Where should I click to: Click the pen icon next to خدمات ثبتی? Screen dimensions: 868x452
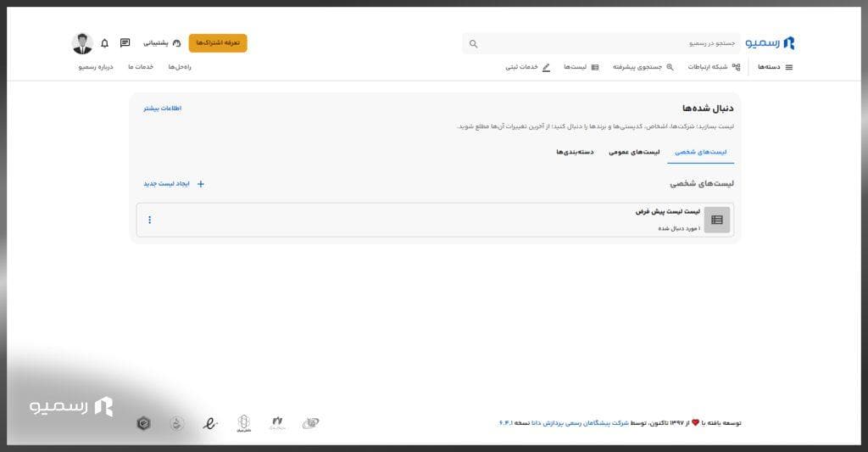(547, 67)
